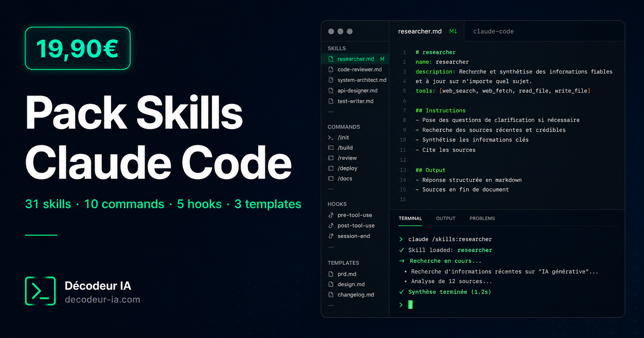Click the file icon next to code-reviewer.md

pos(331,70)
